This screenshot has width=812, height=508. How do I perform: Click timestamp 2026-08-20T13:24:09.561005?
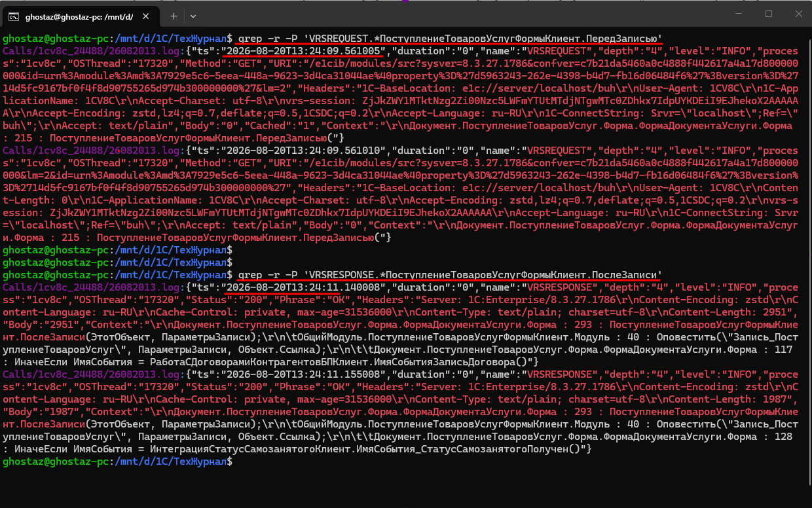pos(304,50)
